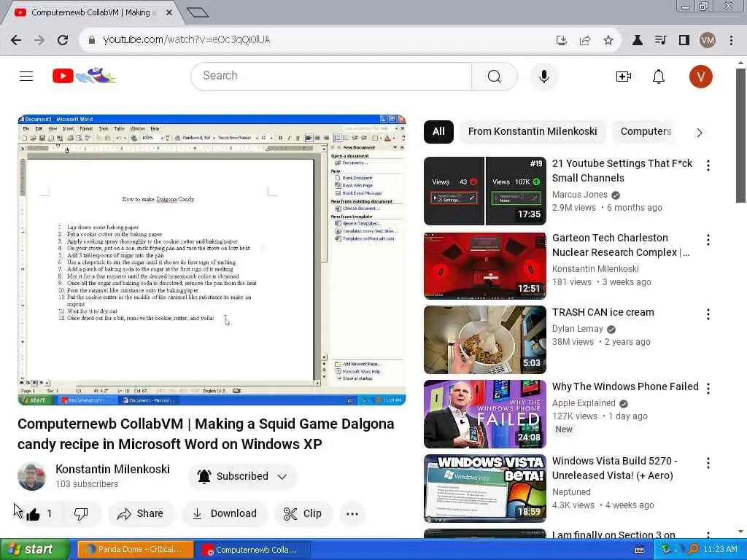Image resolution: width=747 pixels, height=560 pixels.
Task: Open Dylan Lemay channel link
Action: tap(578, 329)
